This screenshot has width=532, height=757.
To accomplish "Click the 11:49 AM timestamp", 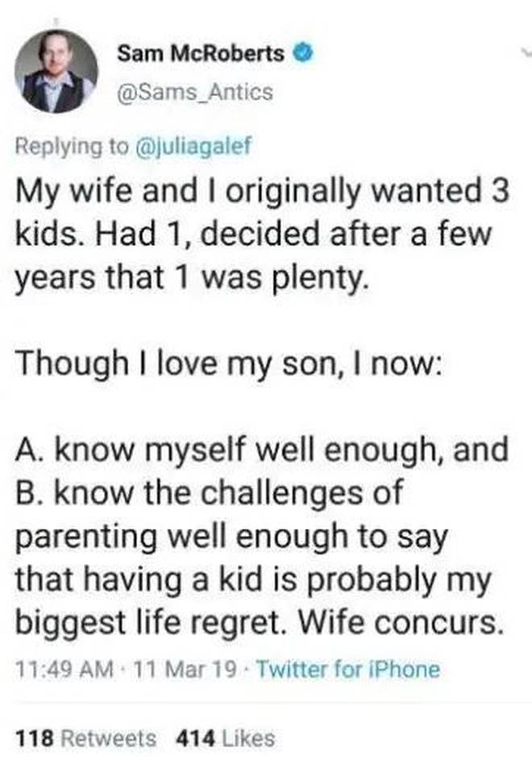I will pyautogui.click(x=64, y=670).
